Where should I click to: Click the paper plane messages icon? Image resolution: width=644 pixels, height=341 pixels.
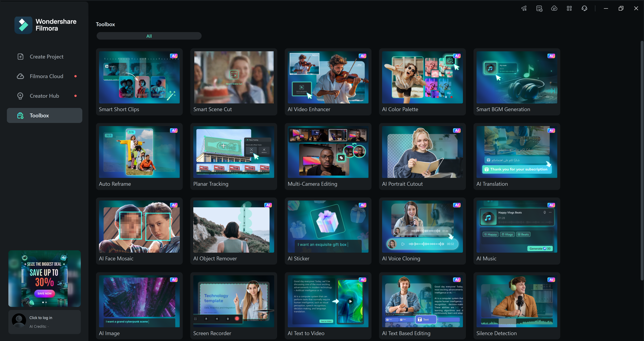524,9
